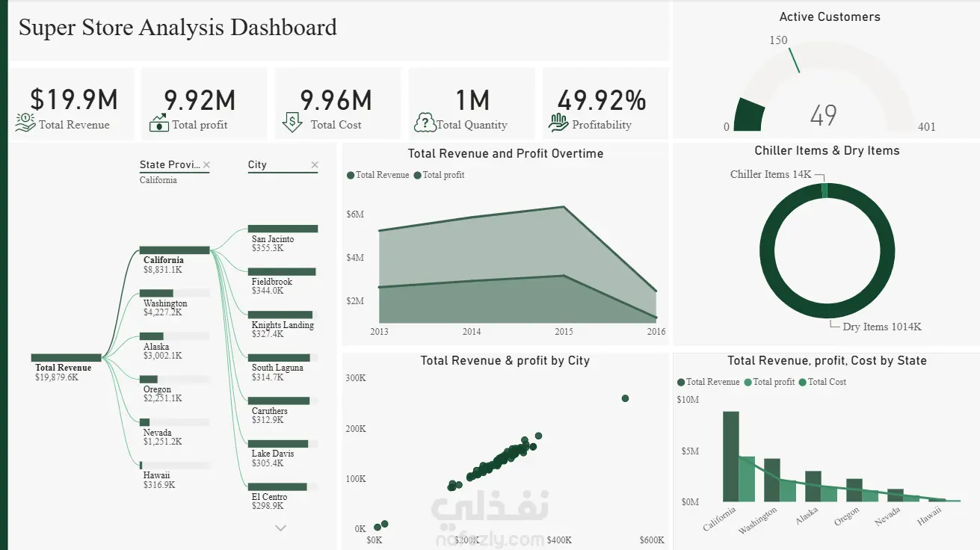Select the El Centro city node
The image size is (980, 550).
pos(283,487)
